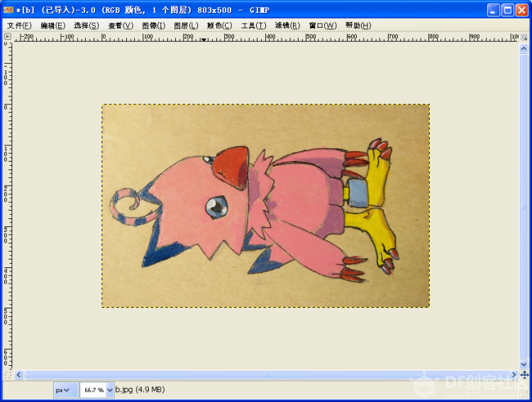The width and height of the screenshot is (532, 402).
Task: Click the vertical scrollbar down arrow
Action: tap(523, 364)
